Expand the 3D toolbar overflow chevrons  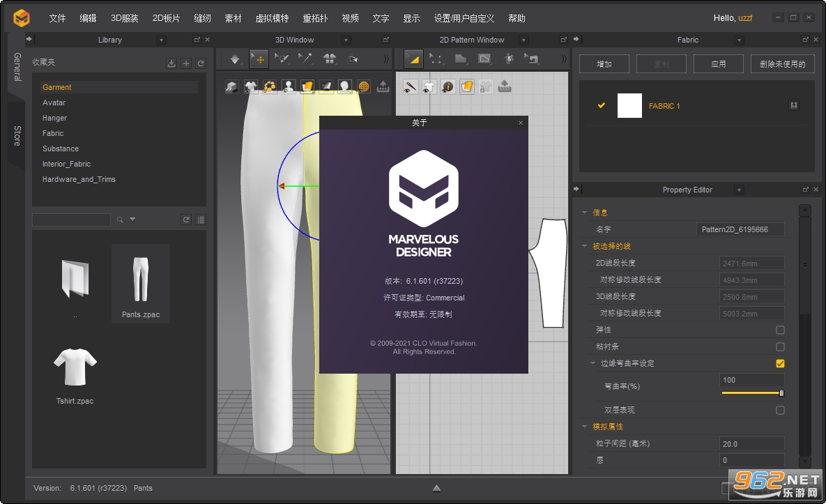tap(386, 59)
